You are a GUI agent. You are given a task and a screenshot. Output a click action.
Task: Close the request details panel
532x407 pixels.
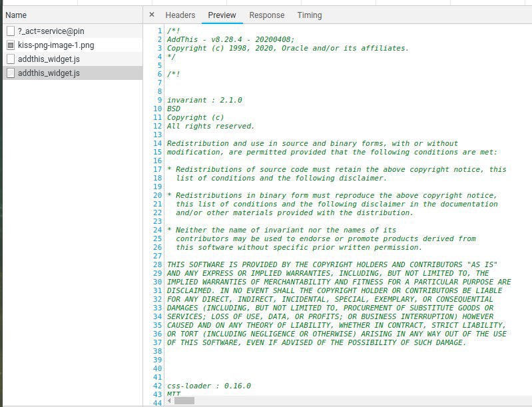click(152, 15)
